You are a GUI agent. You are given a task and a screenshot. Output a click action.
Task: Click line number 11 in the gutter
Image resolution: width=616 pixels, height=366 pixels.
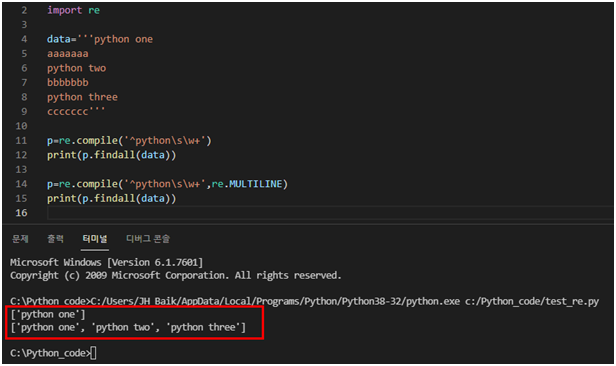point(21,141)
